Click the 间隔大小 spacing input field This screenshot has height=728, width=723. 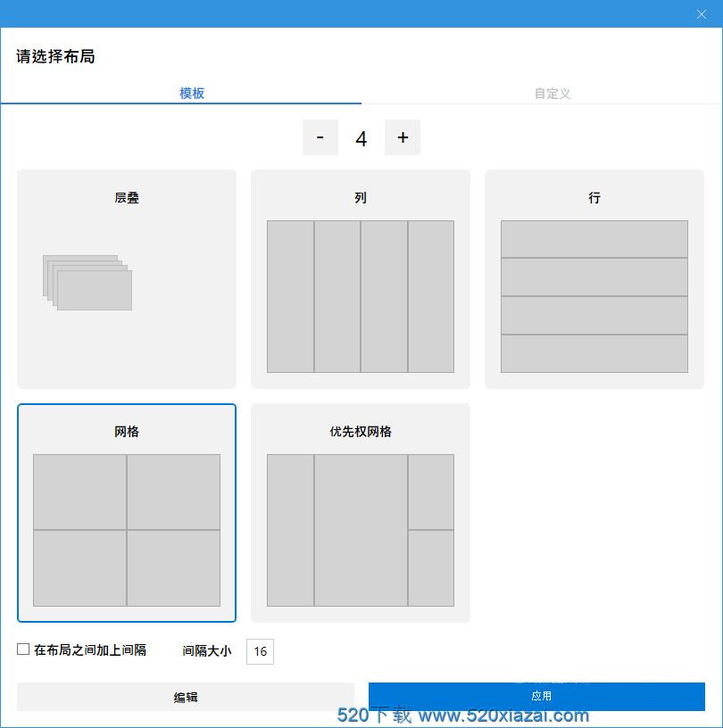coord(260,651)
